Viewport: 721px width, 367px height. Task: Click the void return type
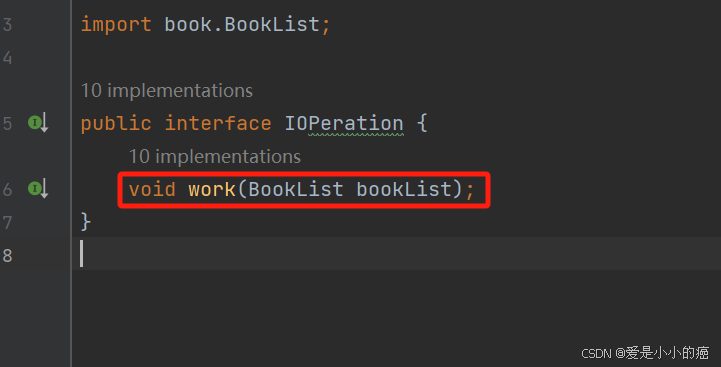coord(152,189)
